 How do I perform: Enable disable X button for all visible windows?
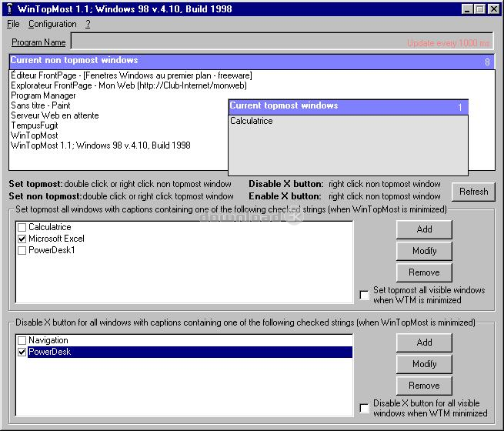(x=365, y=408)
